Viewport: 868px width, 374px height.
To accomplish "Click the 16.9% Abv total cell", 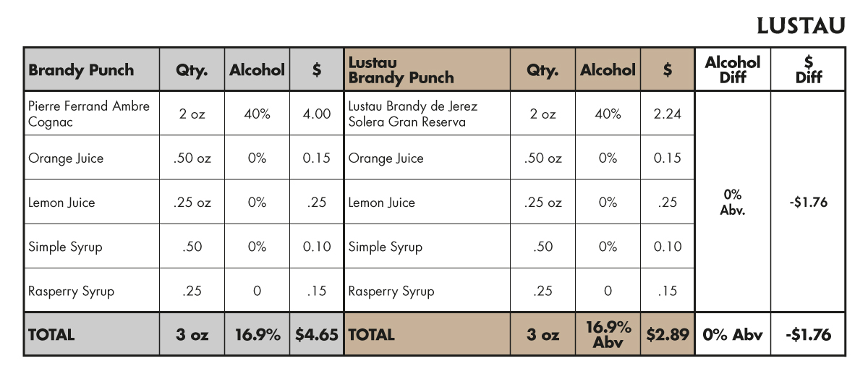I will [x=608, y=335].
